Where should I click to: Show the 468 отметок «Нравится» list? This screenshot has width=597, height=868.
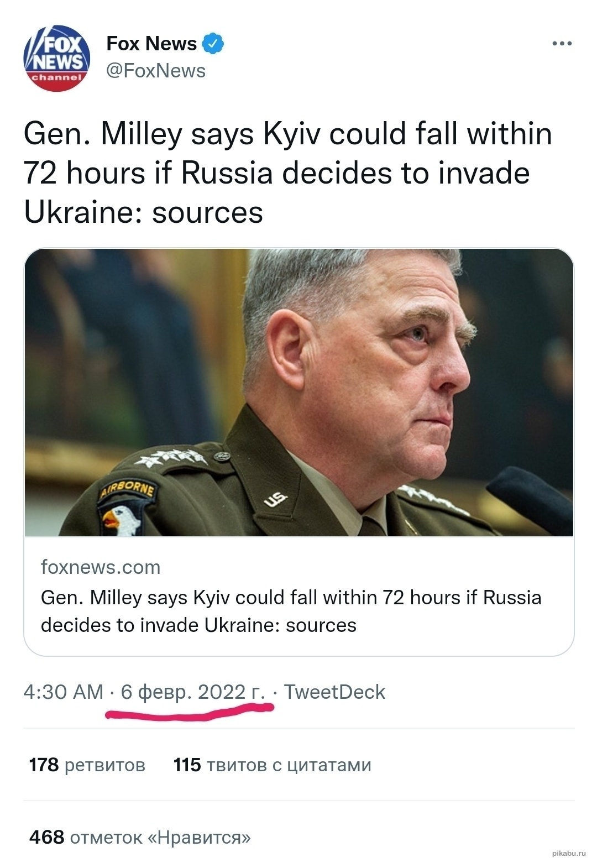coord(140,837)
